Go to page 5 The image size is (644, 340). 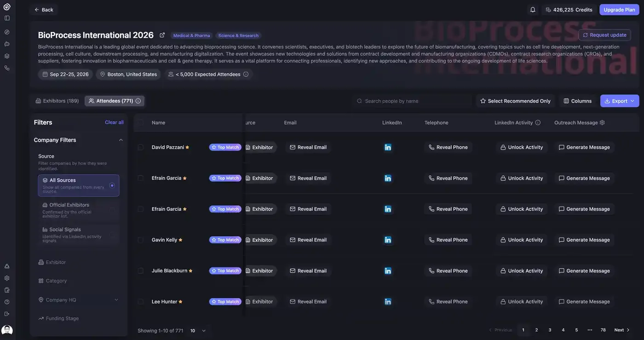point(576,330)
